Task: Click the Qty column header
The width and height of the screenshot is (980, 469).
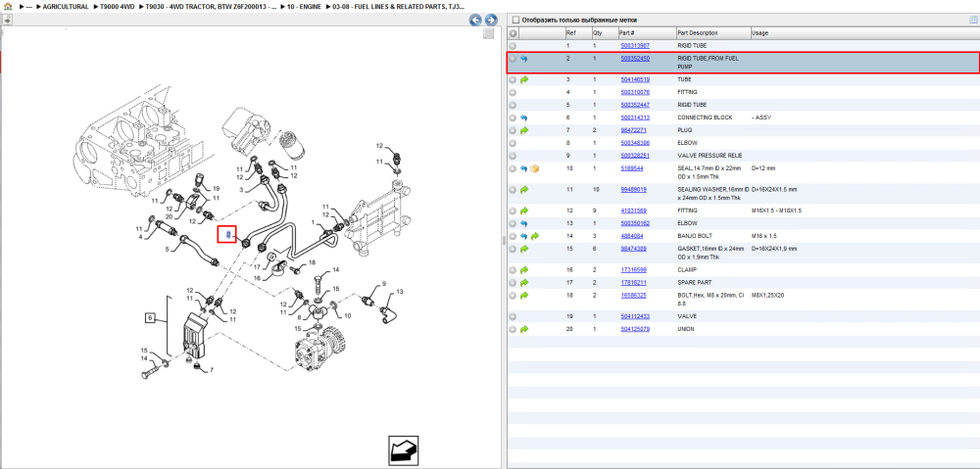Action: click(x=604, y=33)
